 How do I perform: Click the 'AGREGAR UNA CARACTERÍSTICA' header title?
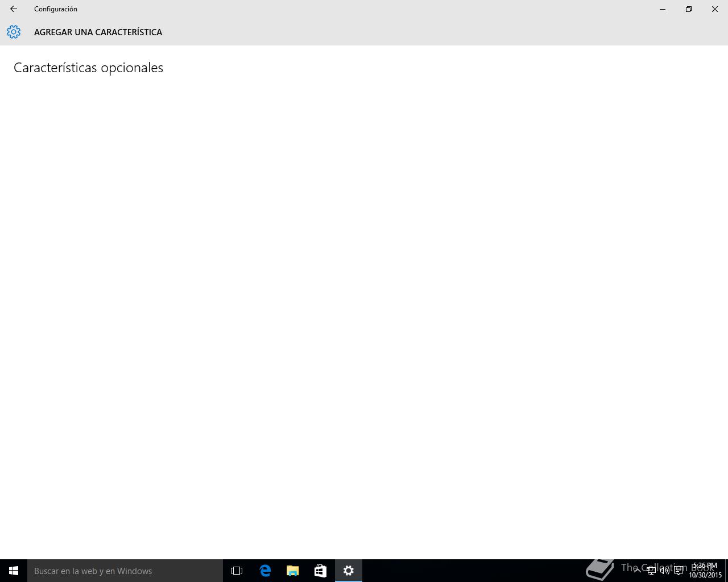[x=98, y=32]
